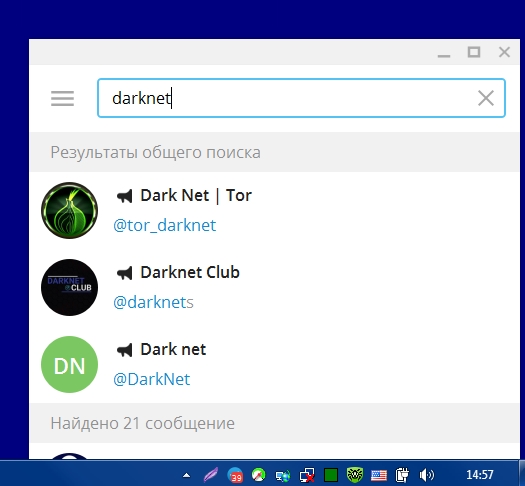Open the Dark net channel result
Image resolution: width=525 pixels, height=486 pixels.
coord(274,364)
